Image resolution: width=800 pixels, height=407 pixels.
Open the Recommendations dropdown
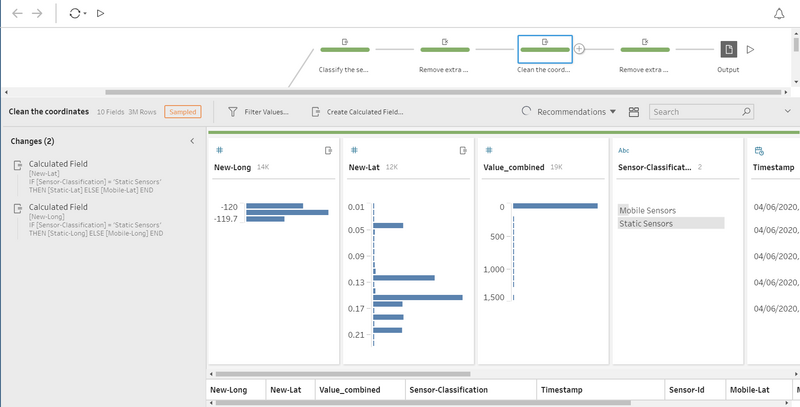570,112
